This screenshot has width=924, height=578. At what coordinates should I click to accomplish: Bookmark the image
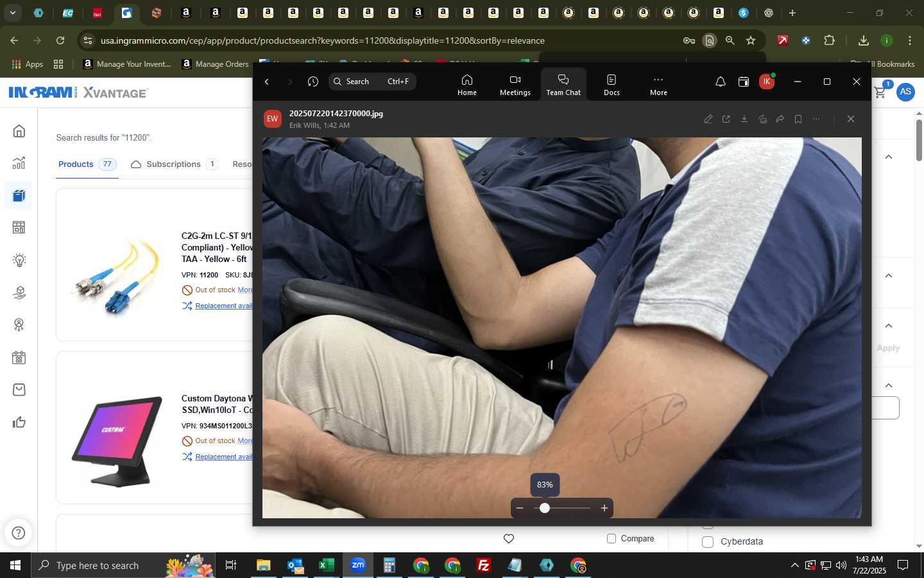pyautogui.click(x=798, y=119)
